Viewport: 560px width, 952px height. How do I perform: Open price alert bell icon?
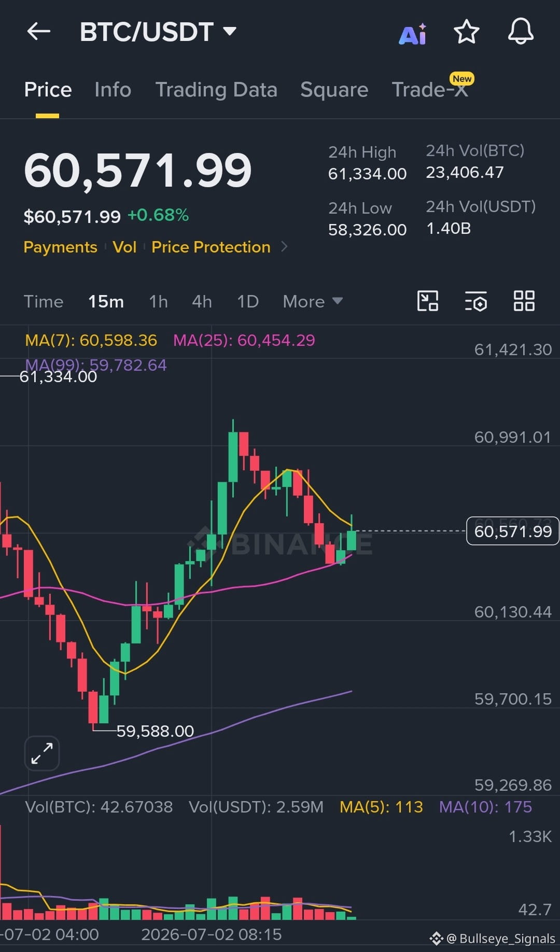(x=521, y=31)
